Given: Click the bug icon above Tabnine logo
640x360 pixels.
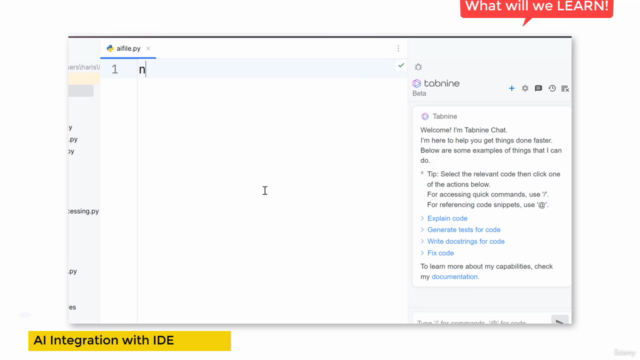Looking at the screenshot, I should (418, 67).
